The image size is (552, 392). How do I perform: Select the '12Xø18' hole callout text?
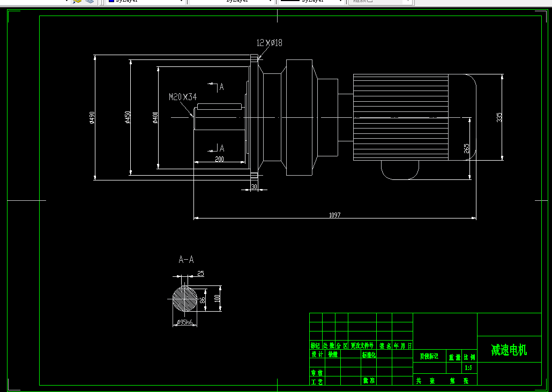pyautogui.click(x=270, y=43)
